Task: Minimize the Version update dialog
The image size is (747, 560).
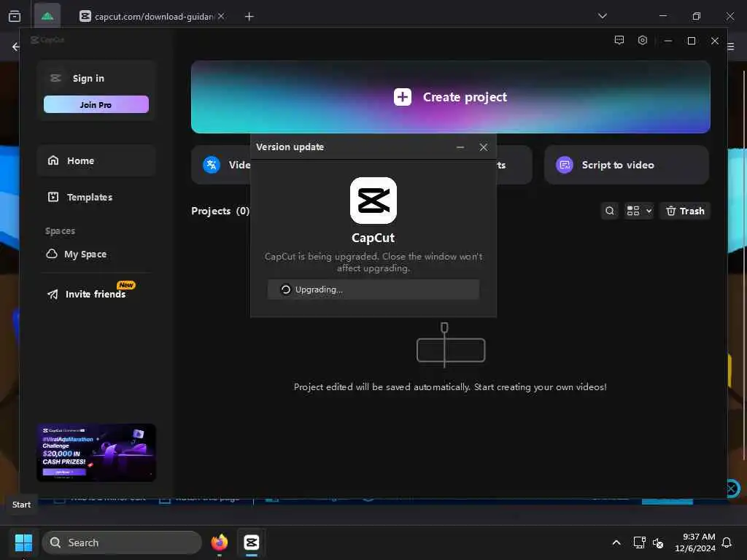Action: [x=460, y=147]
